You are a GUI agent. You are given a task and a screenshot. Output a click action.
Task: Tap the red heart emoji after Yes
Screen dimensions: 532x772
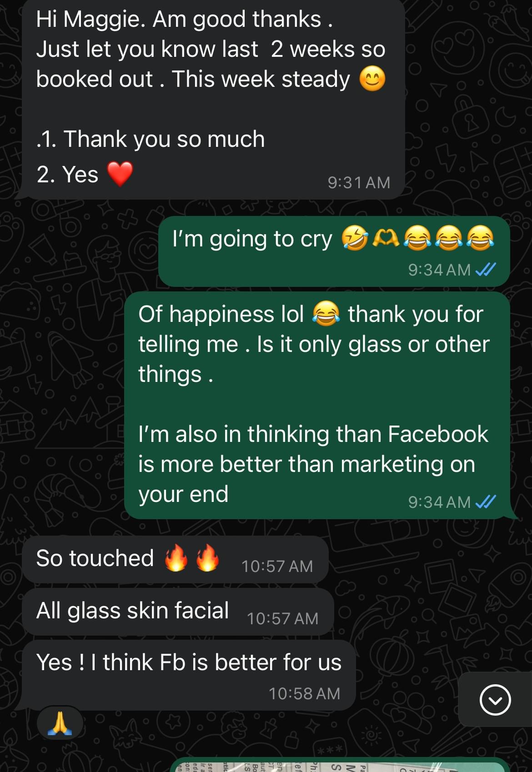120,174
